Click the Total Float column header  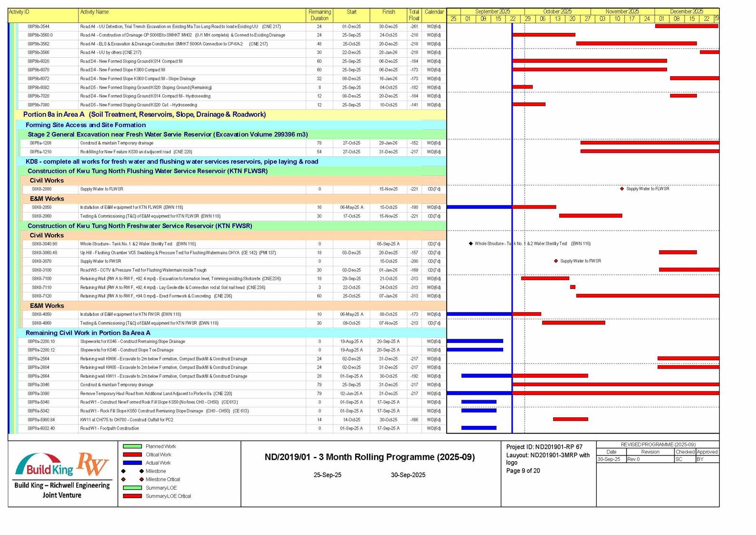coord(414,15)
